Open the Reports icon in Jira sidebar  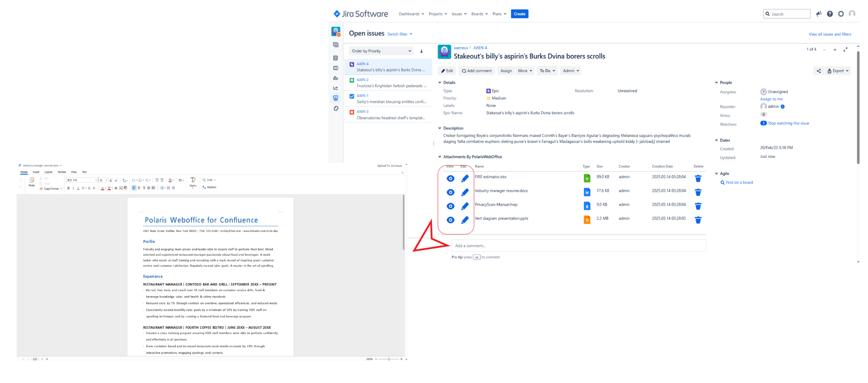[336, 88]
